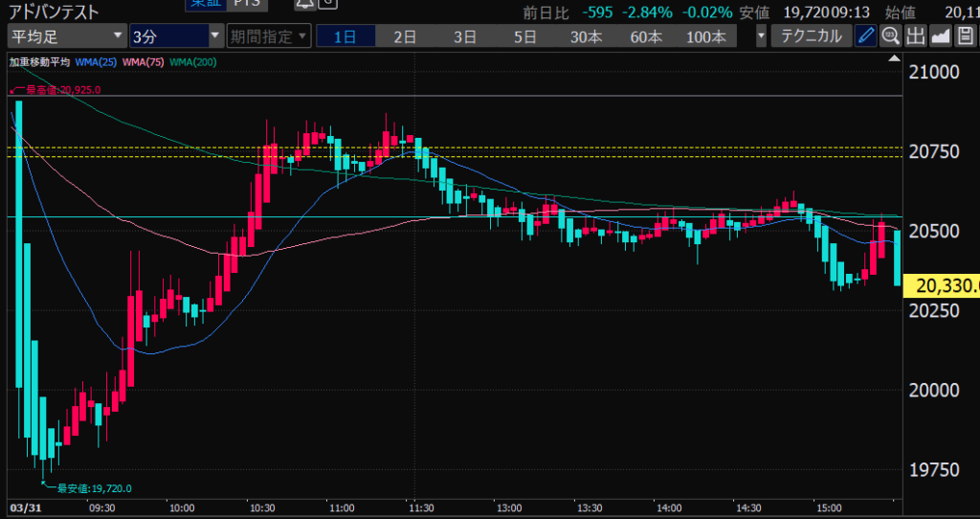Open the 3分 interval dropdown
This screenshot has height=519, width=980.
click(x=175, y=36)
